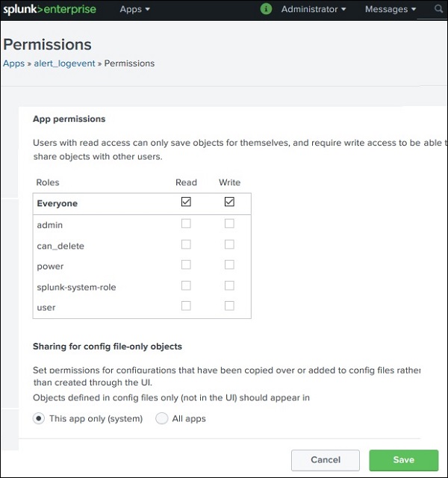Screen dimensions: 448x478
Task: Enable Read checkbox for admin role
Action: [x=186, y=223]
